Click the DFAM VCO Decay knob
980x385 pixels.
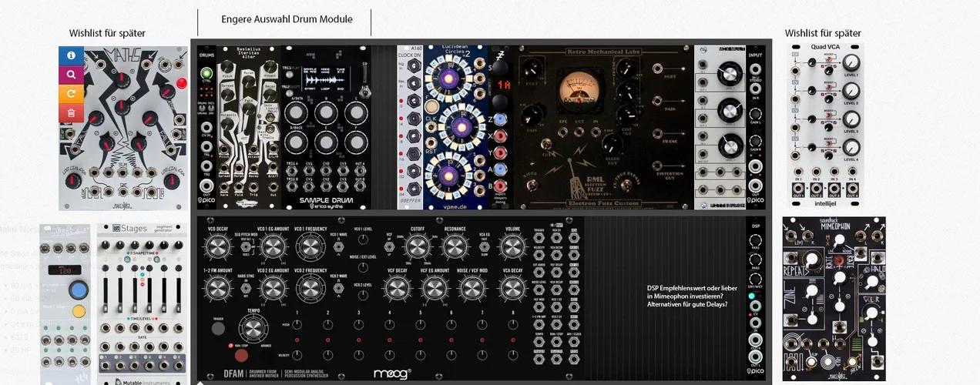click(x=218, y=246)
